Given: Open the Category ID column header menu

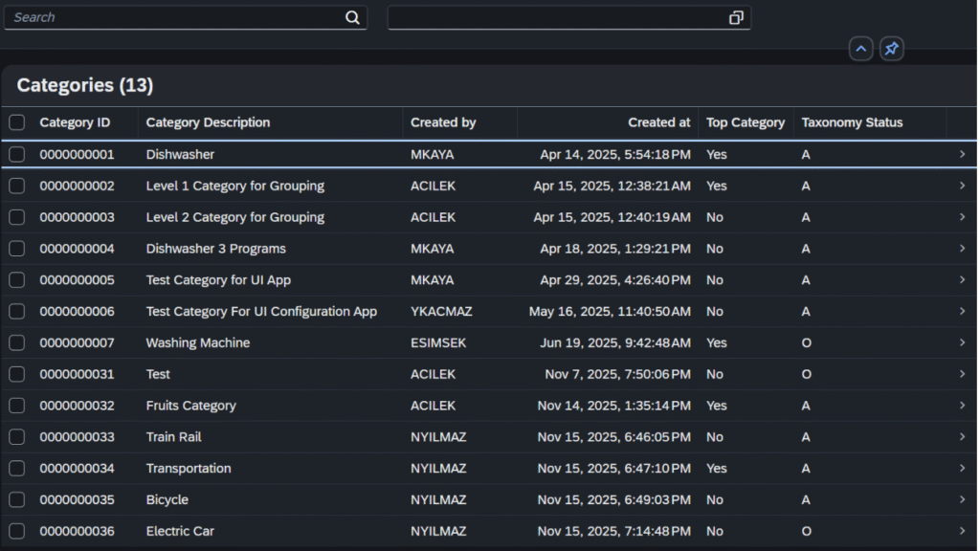Looking at the screenshot, I should pyautogui.click(x=75, y=122).
